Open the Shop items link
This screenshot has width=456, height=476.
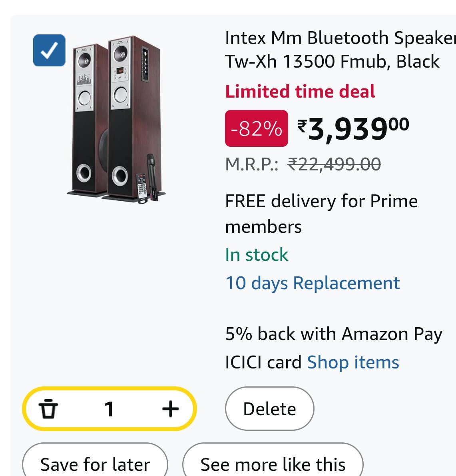(x=353, y=362)
